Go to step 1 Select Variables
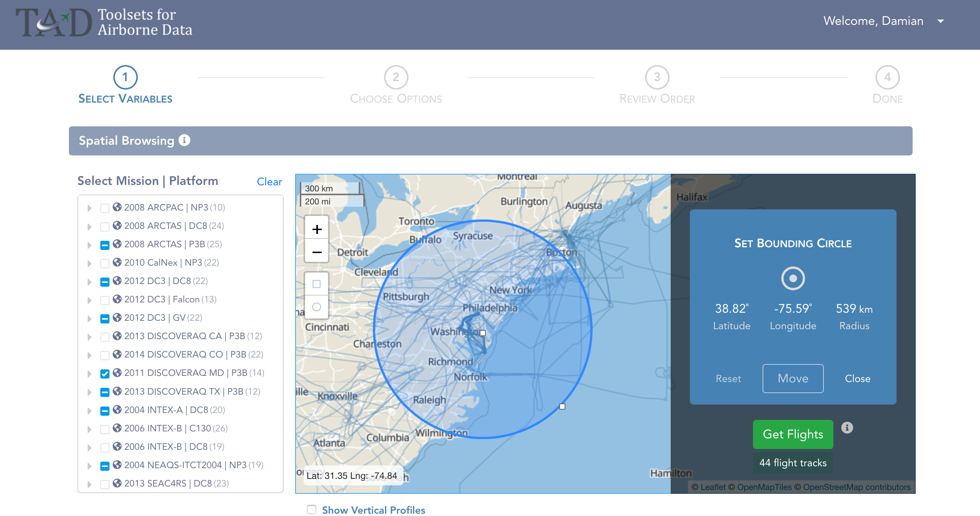 coord(125,85)
